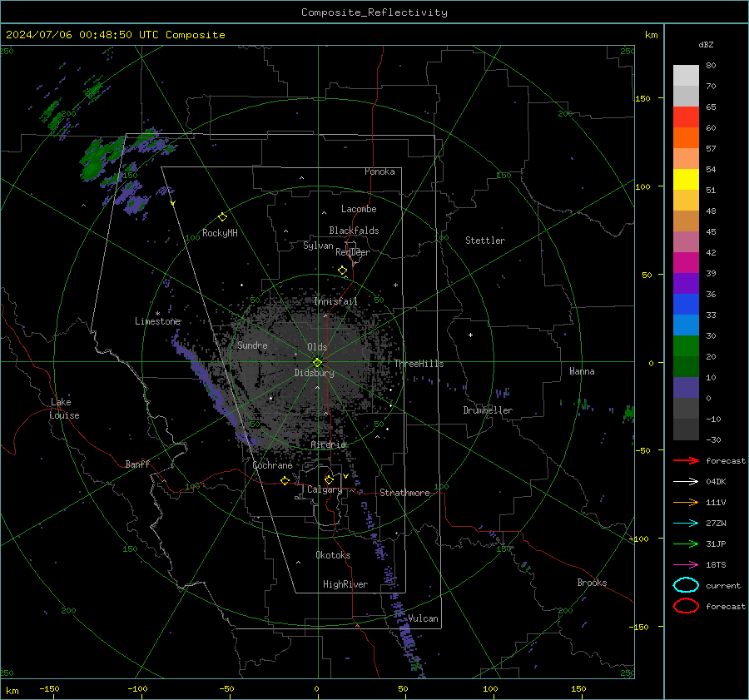Click the Composite_Reflectivity title
Image resolution: width=749 pixels, height=700 pixels.
(x=374, y=12)
